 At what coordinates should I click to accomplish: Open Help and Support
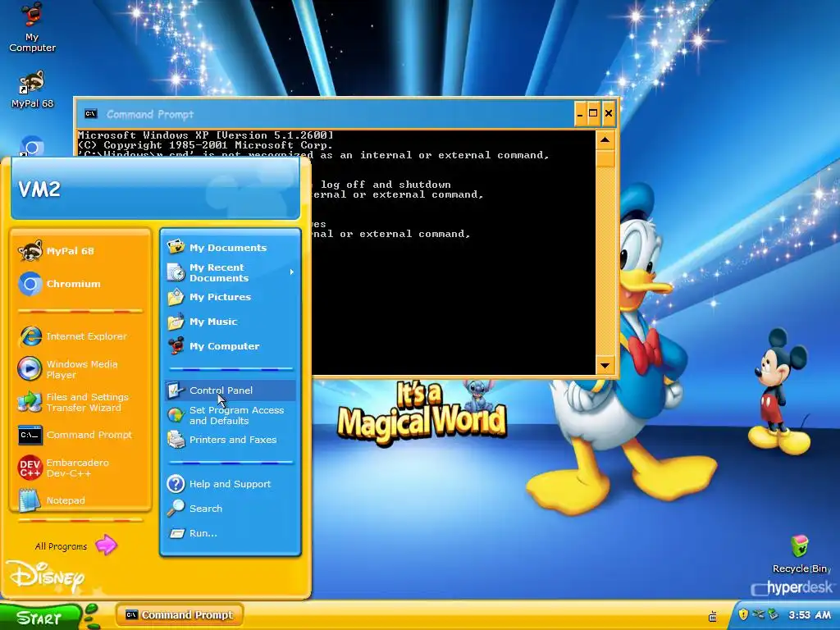point(231,484)
